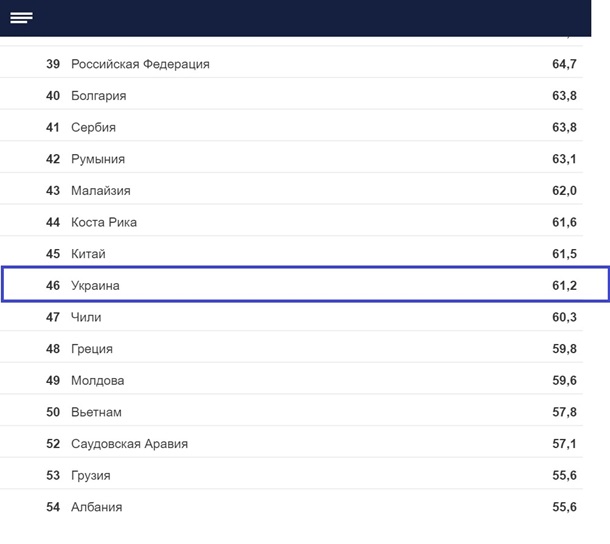Viewport: 610px width, 544px height.
Task: Click rank number 54
Action: [53, 507]
